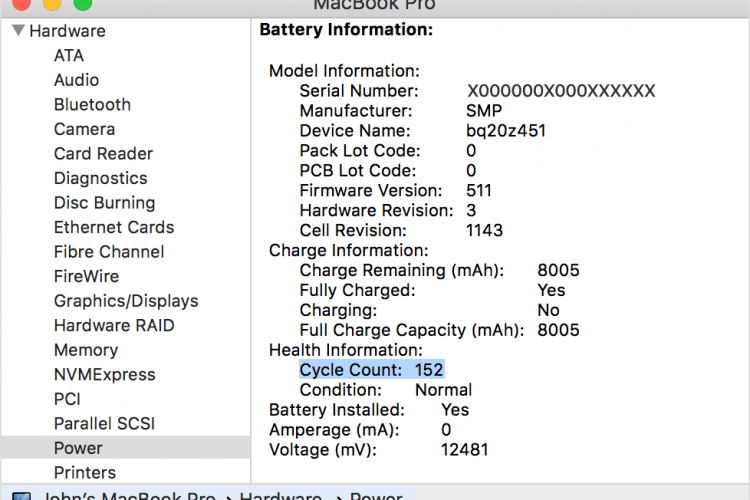Open the Card Reader entry
Image resolution: width=750 pixels, height=500 pixels.
[x=103, y=154]
